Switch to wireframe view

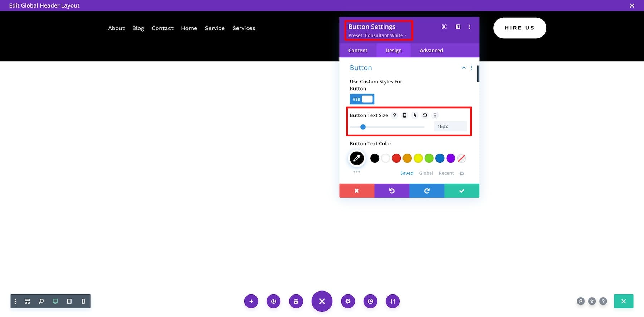[x=27, y=302]
